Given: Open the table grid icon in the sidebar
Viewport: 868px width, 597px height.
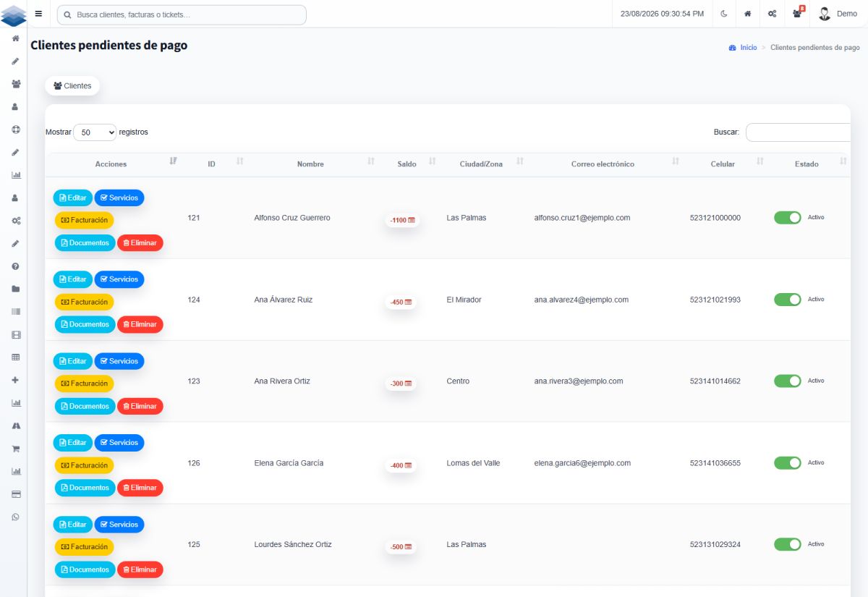Looking at the screenshot, I should pyautogui.click(x=15, y=357).
